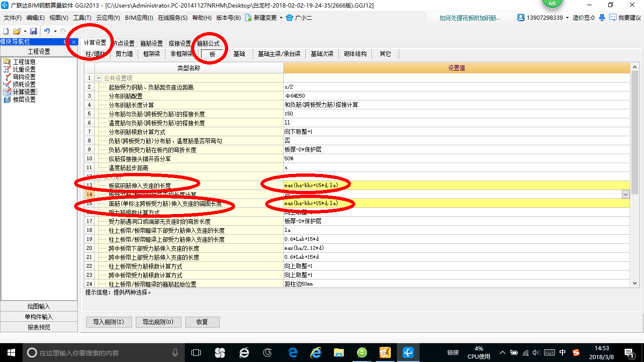
Task: Open the 云应用(Y) menu
Action: pos(108,18)
